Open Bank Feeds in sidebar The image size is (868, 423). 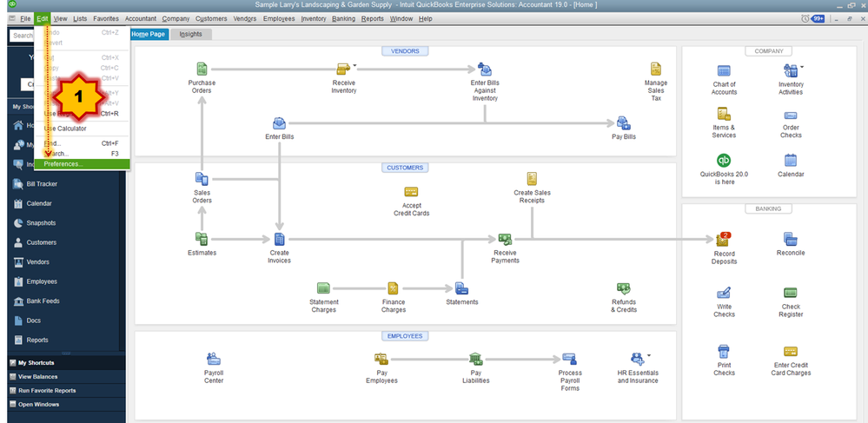click(x=43, y=301)
